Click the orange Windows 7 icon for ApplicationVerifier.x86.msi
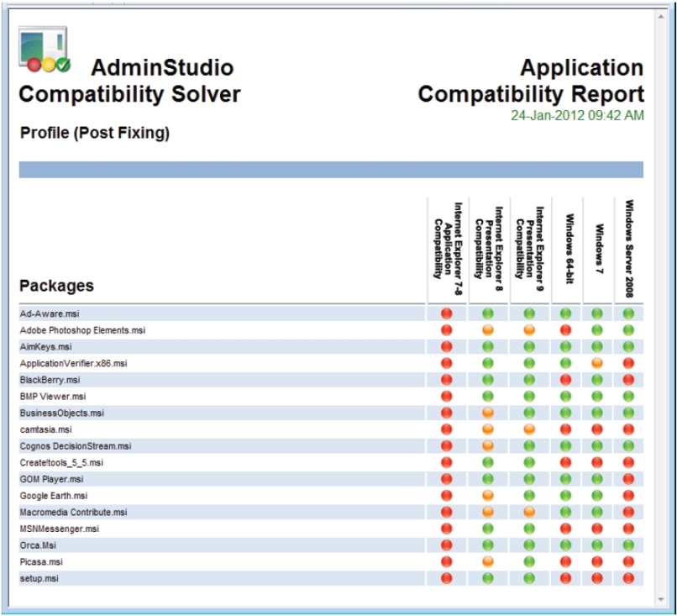 (x=597, y=363)
